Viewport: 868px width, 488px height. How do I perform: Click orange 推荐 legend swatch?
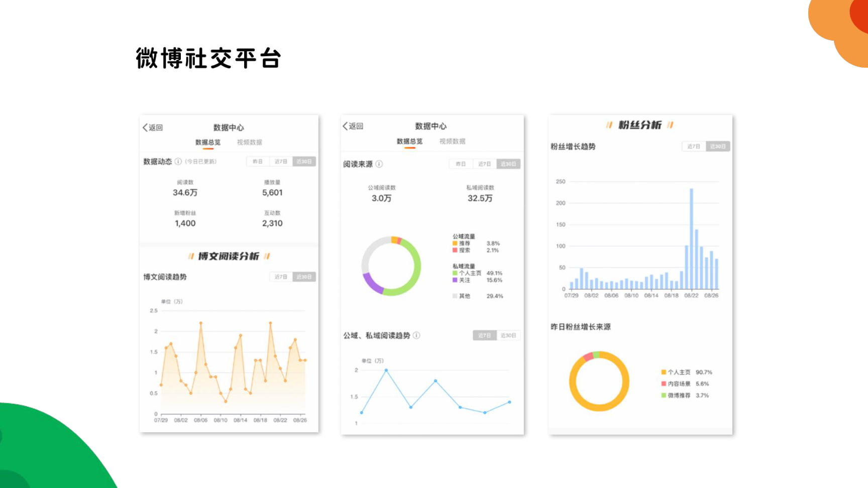coord(455,243)
